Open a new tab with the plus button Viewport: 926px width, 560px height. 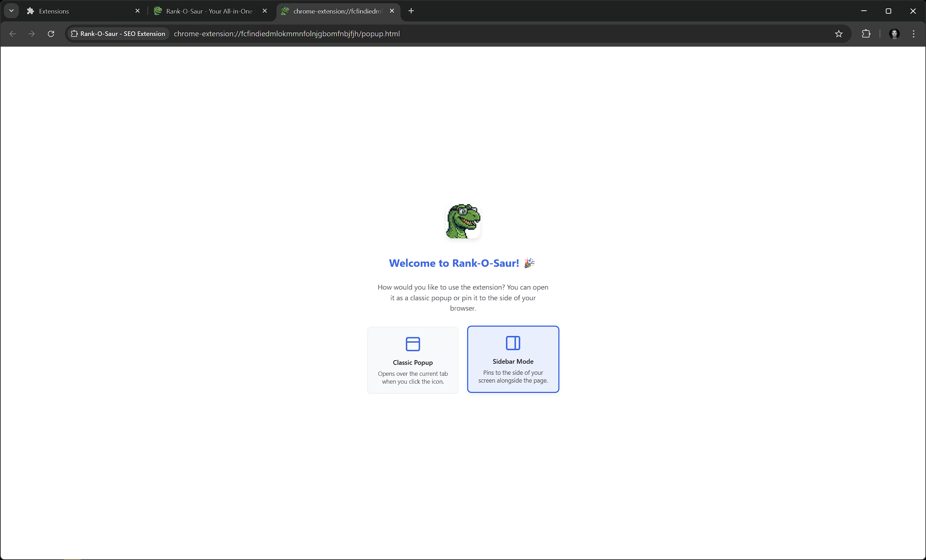(x=411, y=11)
